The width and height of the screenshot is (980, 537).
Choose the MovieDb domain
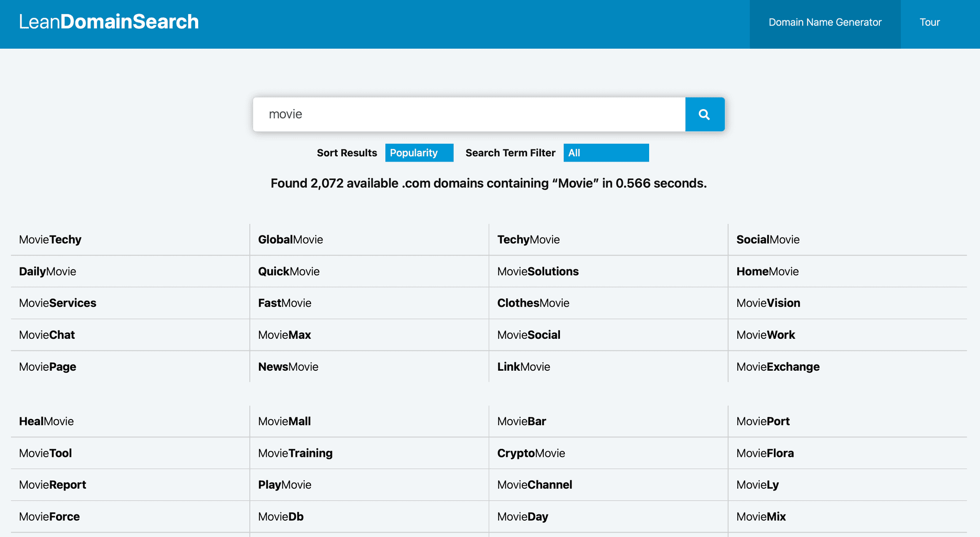click(281, 517)
